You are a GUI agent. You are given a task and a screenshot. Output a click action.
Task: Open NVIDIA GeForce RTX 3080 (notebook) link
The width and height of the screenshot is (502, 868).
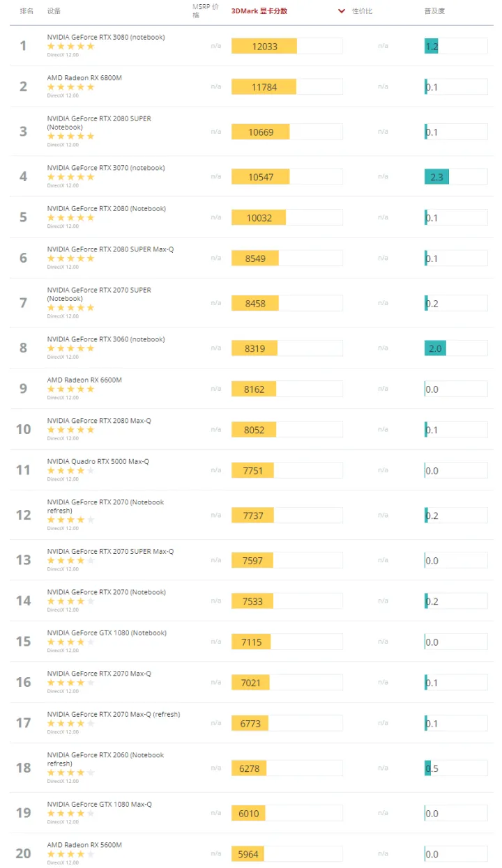point(106,37)
